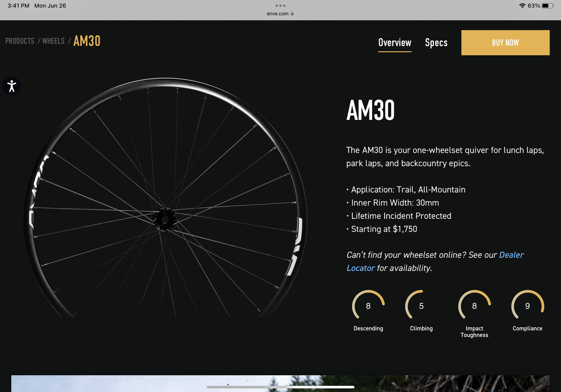Switch to the Specs tab
Screen dimensions: 561x392
436,43
